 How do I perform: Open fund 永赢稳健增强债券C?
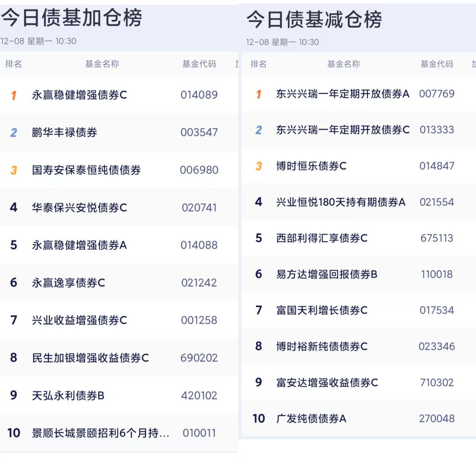pos(80,95)
